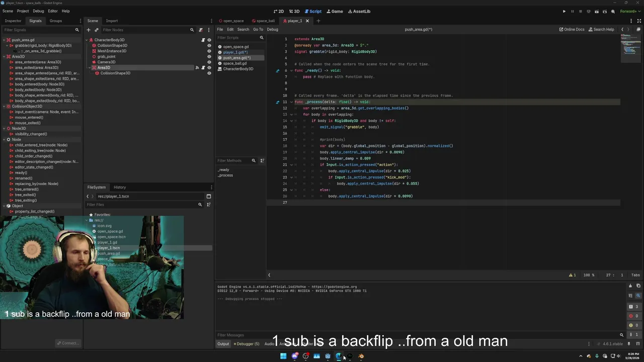Collapse the CharacterBody3D tree node
The height and width of the screenshot is (362, 644).
pyautogui.click(x=87, y=40)
